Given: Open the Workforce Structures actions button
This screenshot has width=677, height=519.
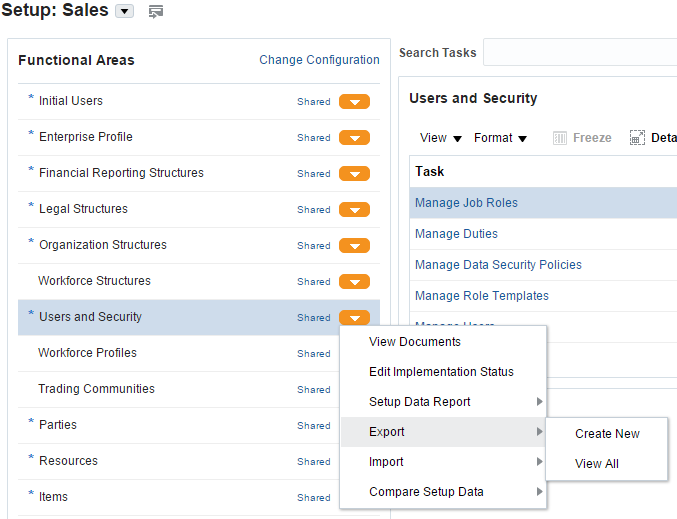Looking at the screenshot, I should pos(354,282).
